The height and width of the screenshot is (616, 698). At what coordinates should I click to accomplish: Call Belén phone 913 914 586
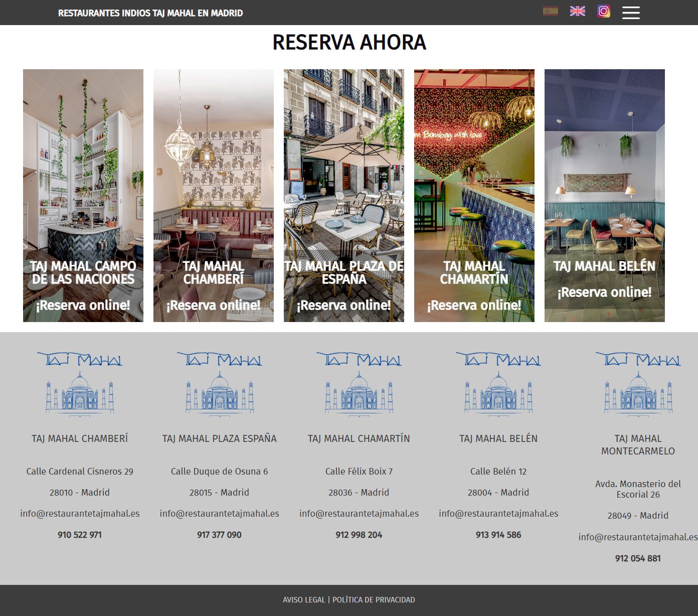(x=498, y=535)
